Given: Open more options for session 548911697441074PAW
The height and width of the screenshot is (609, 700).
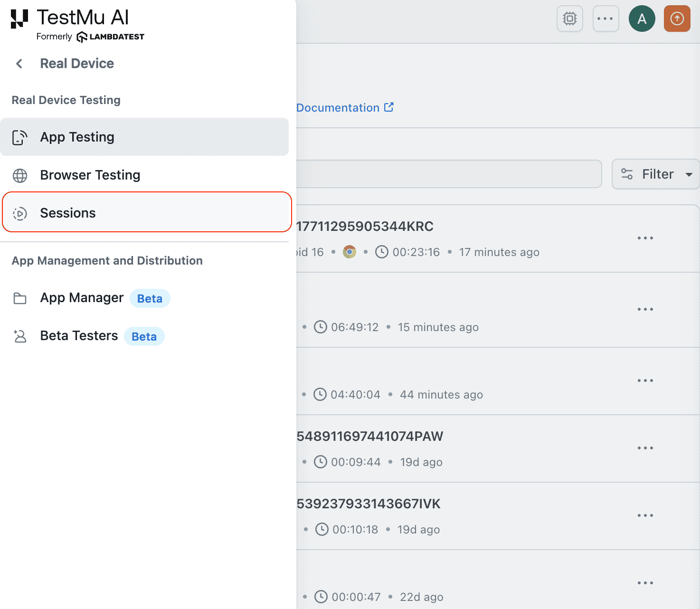Looking at the screenshot, I should coord(645,448).
